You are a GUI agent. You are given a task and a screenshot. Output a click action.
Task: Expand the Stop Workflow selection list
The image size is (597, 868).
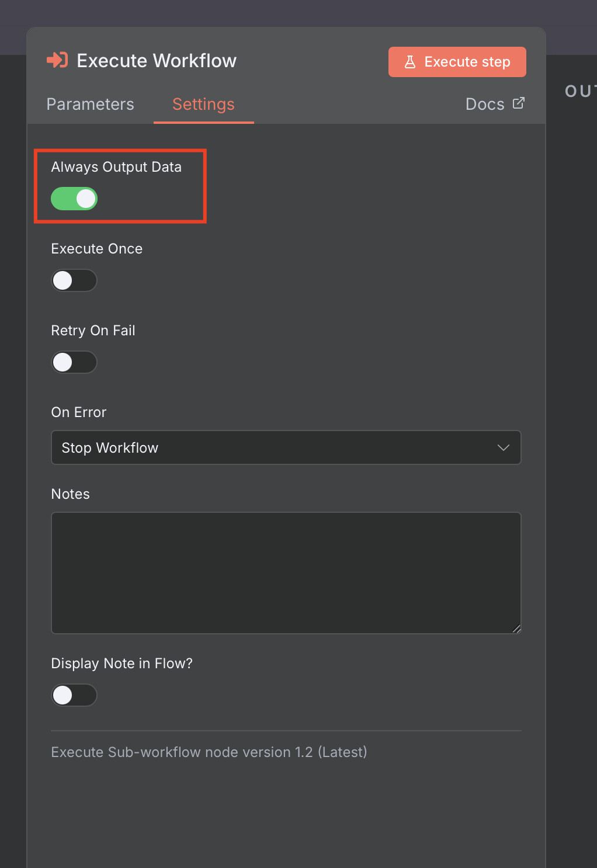286,447
